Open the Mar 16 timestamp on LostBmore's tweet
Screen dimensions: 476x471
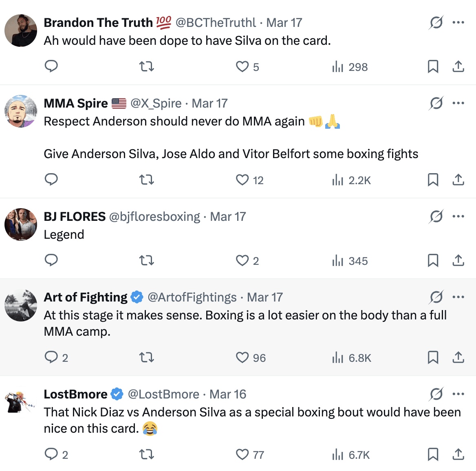click(x=228, y=394)
